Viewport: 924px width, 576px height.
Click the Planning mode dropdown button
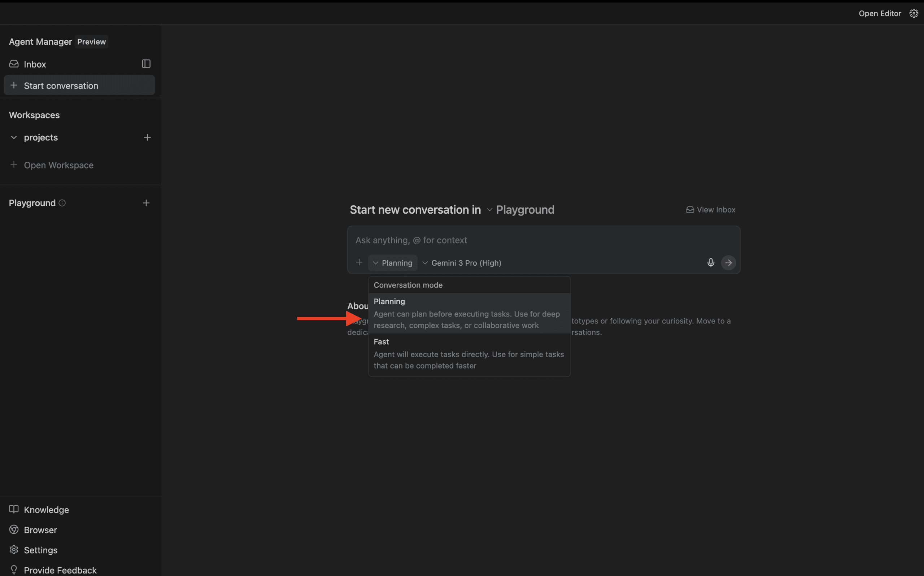[392, 262]
